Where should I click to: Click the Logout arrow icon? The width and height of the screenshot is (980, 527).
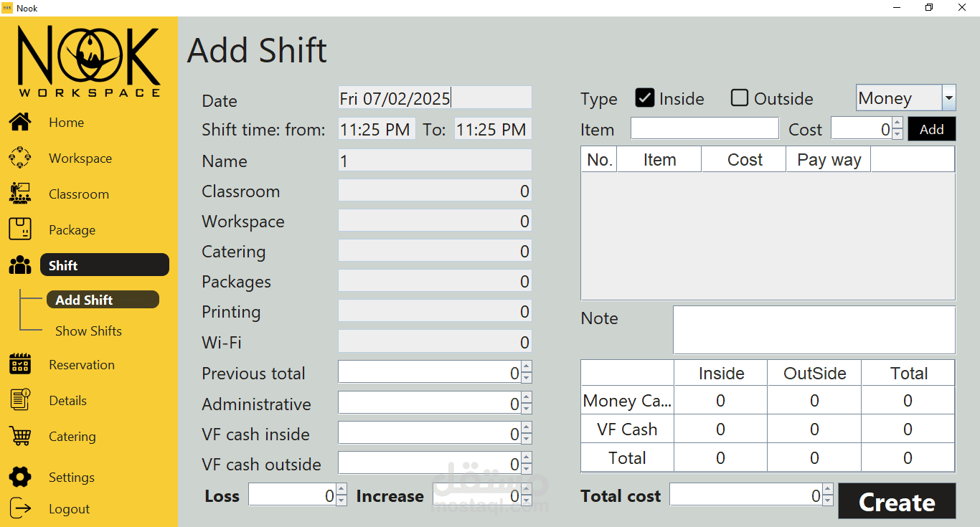click(x=20, y=508)
